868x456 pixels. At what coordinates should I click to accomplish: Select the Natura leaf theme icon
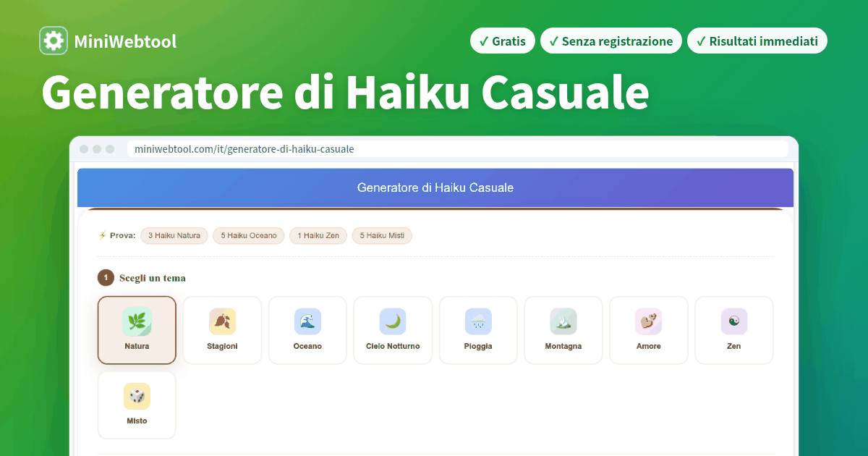tap(137, 321)
